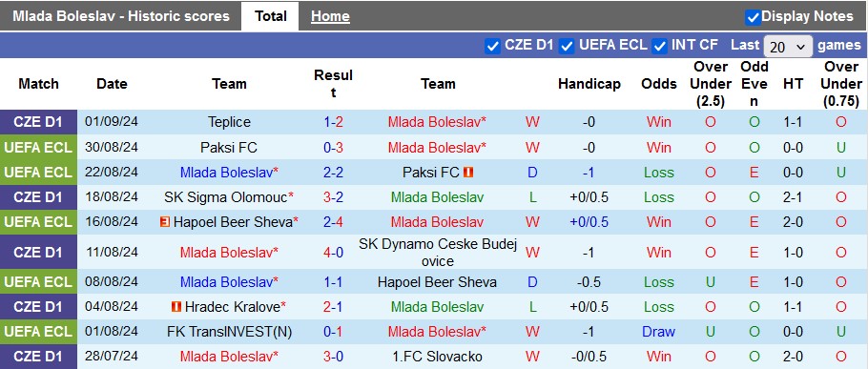This screenshot has height=369, width=868.
Task: Uncheck the UEFA ECL filter checkbox
Action: (567, 46)
